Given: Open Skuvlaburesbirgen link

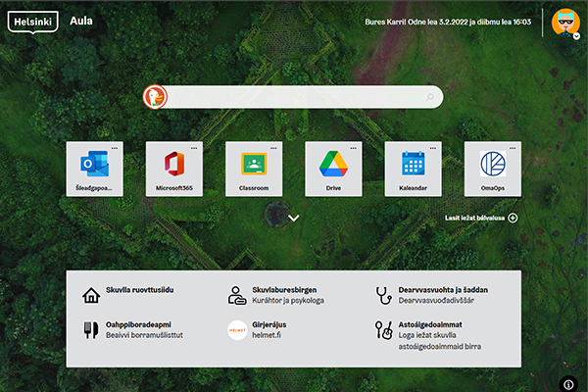Looking at the screenshot, I should (x=284, y=290).
